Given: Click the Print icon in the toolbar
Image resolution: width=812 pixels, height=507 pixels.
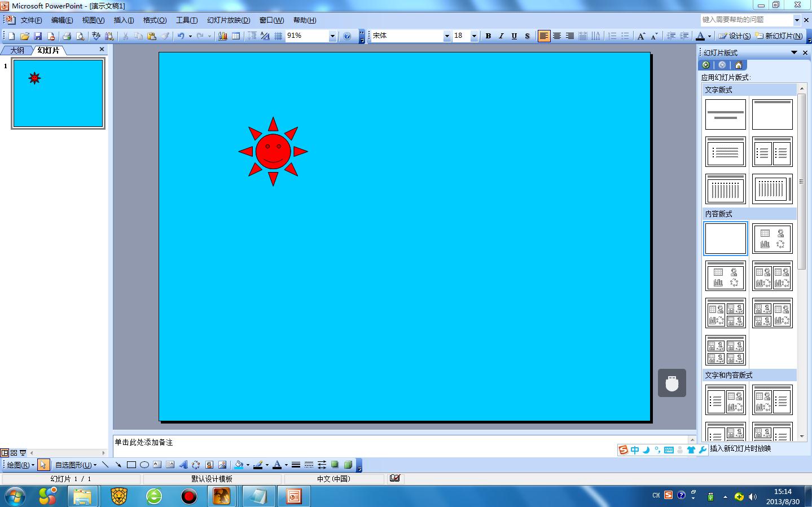Looking at the screenshot, I should (67, 36).
